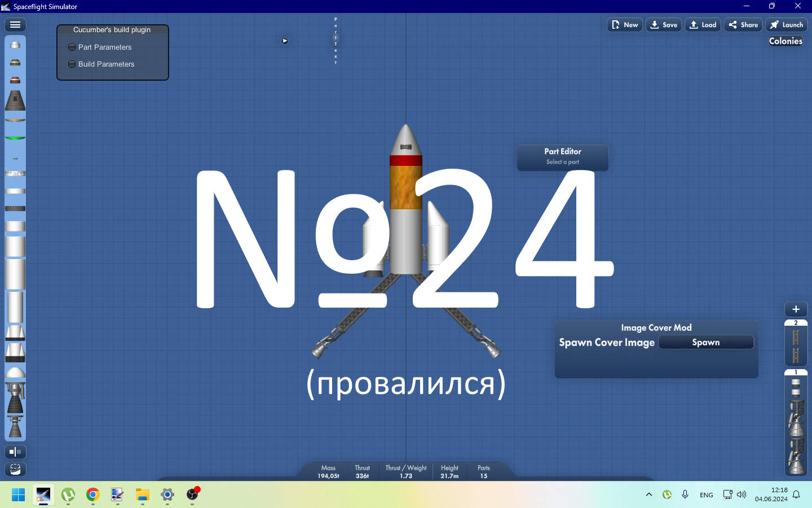This screenshot has height=508, width=812.
Task: Spawn the cover image
Action: point(706,342)
